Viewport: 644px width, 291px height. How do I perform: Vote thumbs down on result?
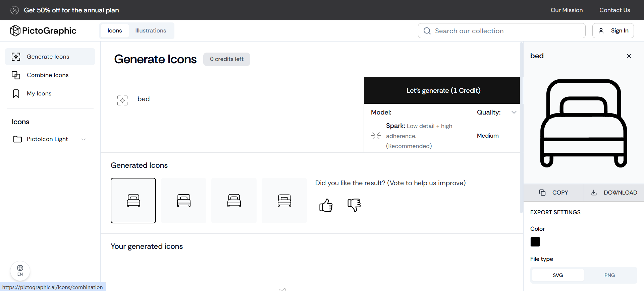tap(354, 205)
